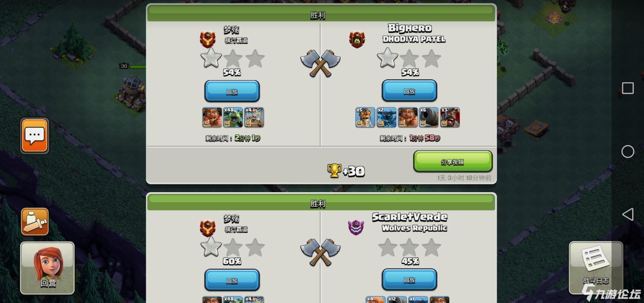Open the 战斗日志 battle log icon
The height and width of the screenshot is (303, 644).
point(596,267)
